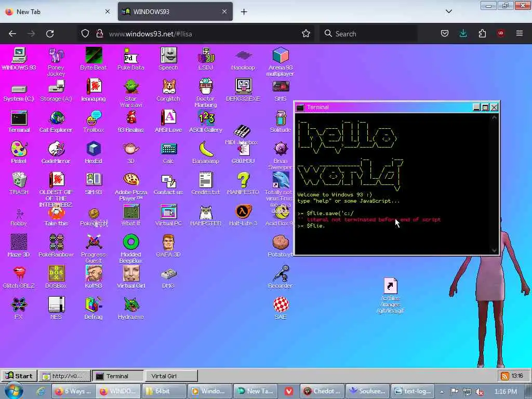532x399 pixels.
Task: Open Maze 3D icon
Action: point(19,246)
